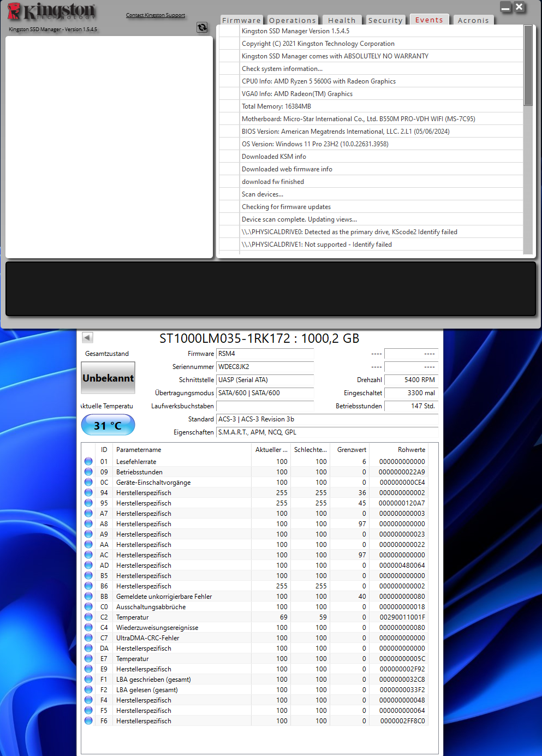Click the status orb for Gemeldete unkorrigierbare Fehler

coord(88,596)
